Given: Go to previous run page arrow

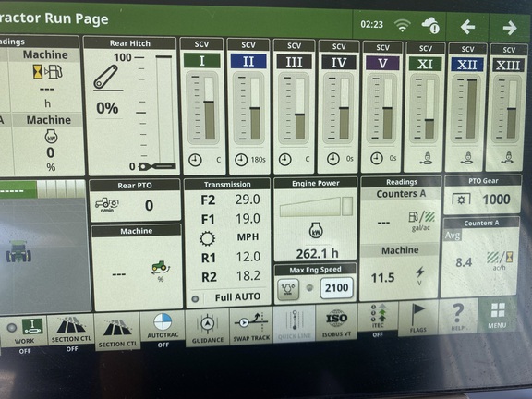Looking at the screenshot, I should (x=467, y=27).
